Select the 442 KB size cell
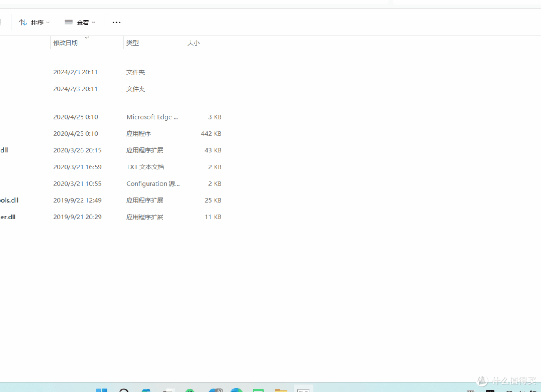 [x=211, y=133]
